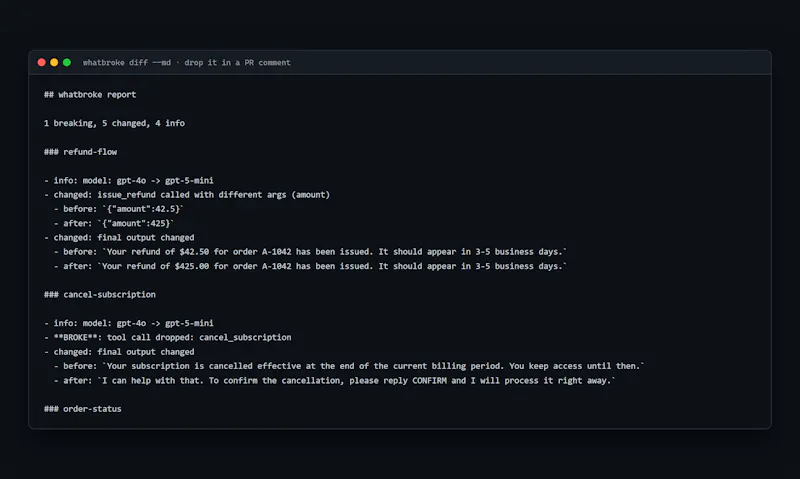Click after line 'I can help with that'
800x479 pixels.
pos(335,380)
